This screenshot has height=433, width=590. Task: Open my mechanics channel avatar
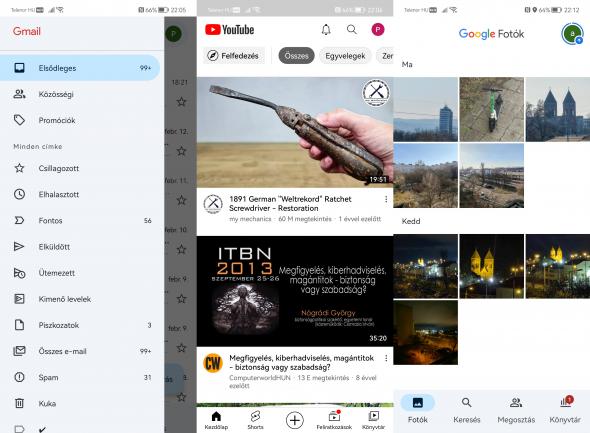click(x=213, y=204)
